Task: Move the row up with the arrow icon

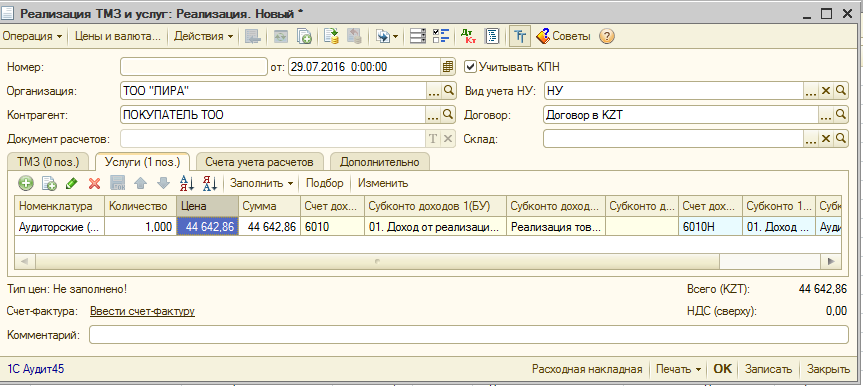Action: click(140, 183)
